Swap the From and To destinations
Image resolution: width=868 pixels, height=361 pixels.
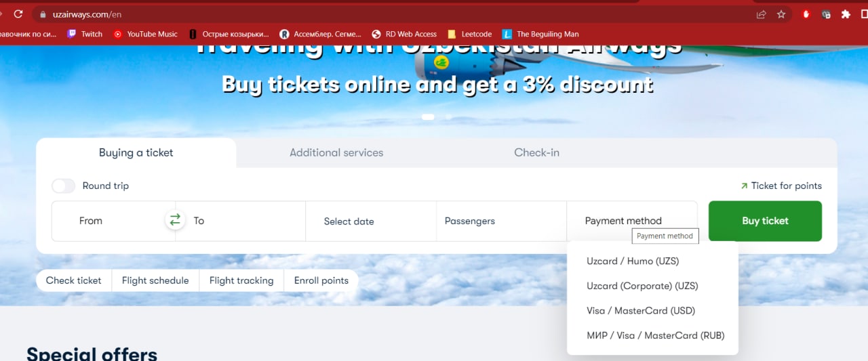[x=175, y=219]
